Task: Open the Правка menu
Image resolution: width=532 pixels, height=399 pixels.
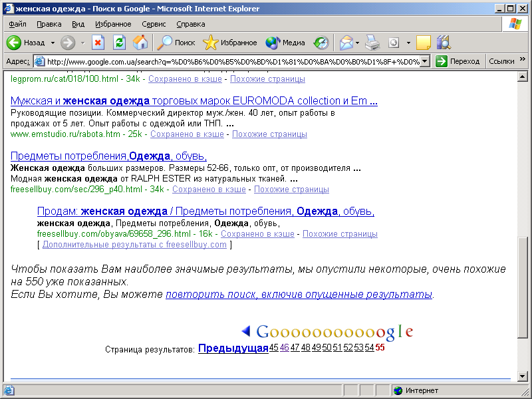Action: (x=49, y=24)
